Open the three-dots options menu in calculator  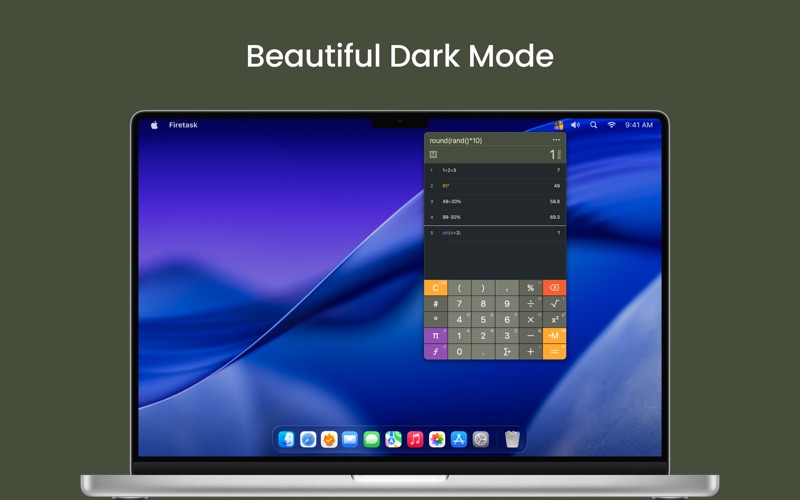(x=556, y=140)
